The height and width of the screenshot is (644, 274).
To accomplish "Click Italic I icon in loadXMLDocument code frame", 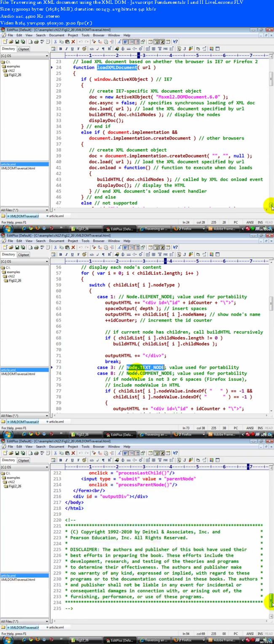I will [x=66, y=48].
